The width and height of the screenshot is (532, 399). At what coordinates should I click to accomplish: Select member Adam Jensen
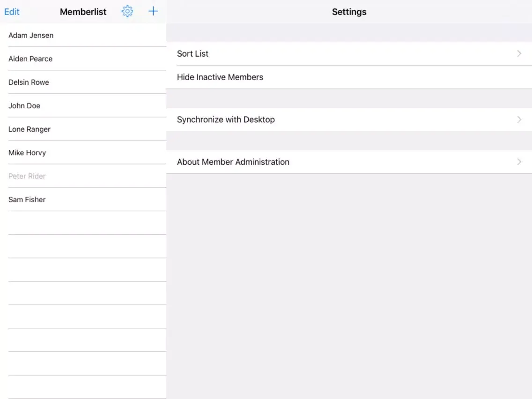coord(83,35)
